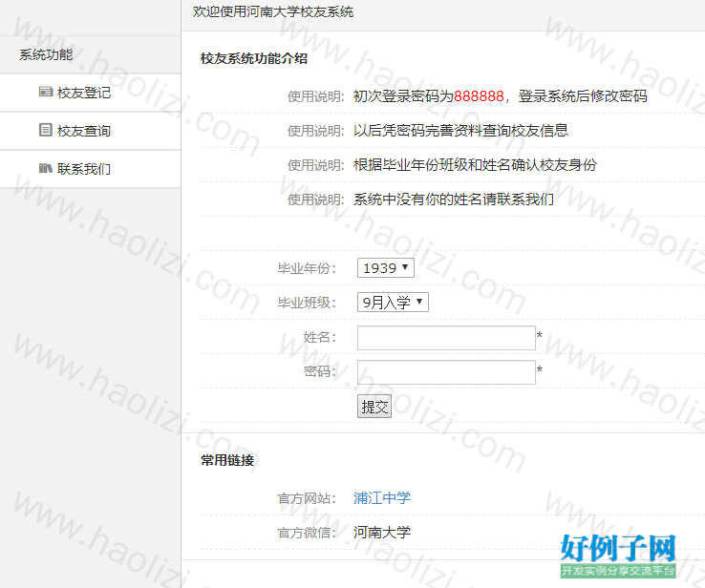Click the 欢迎使用河南大学校友系统 title text
The height and width of the screenshot is (588, 705).
coord(273,11)
